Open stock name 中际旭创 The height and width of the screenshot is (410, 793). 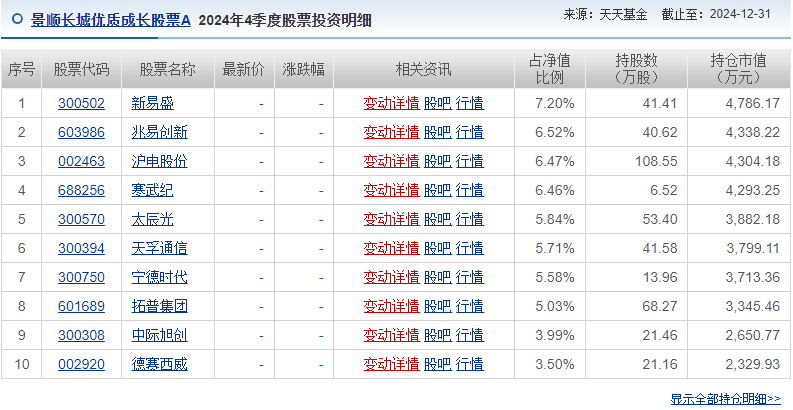(x=160, y=335)
